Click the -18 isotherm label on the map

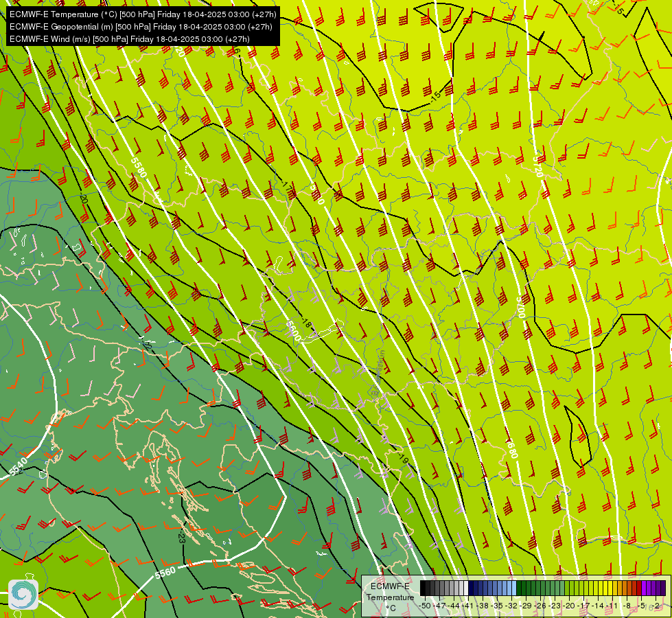coord(305,323)
